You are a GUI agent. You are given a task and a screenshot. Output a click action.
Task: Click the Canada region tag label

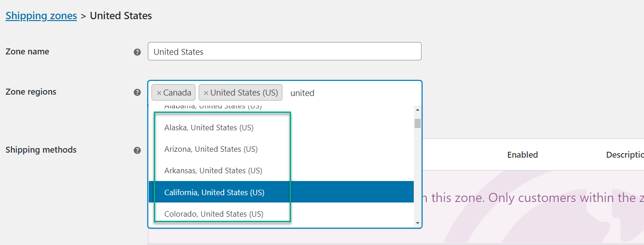(x=177, y=93)
